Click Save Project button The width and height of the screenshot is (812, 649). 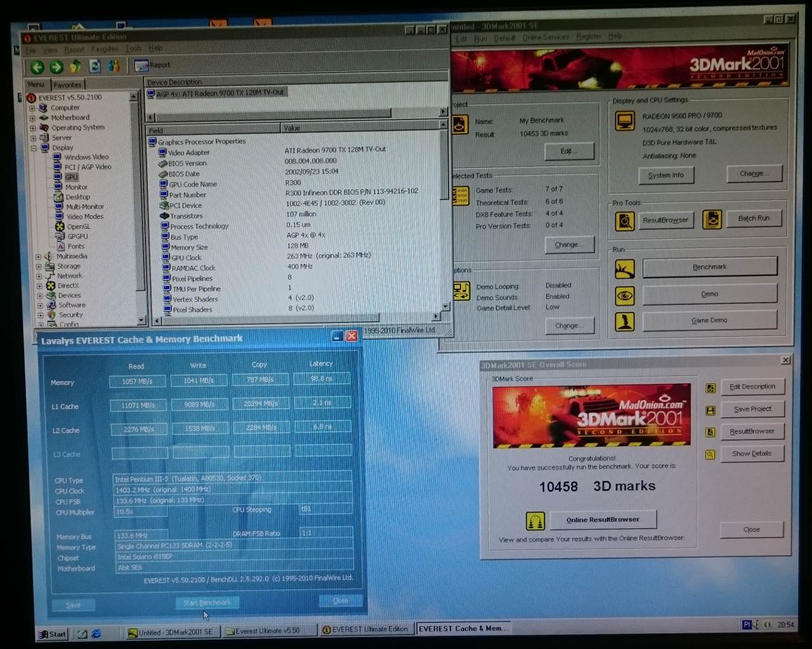[752, 409]
